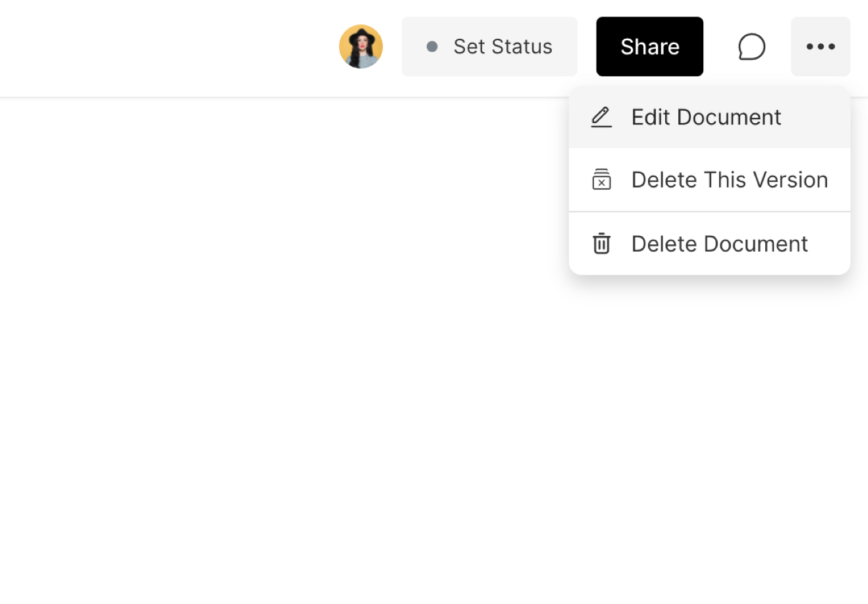This screenshot has width=868, height=604.
Task: Click the Share label text
Action: [x=649, y=47]
